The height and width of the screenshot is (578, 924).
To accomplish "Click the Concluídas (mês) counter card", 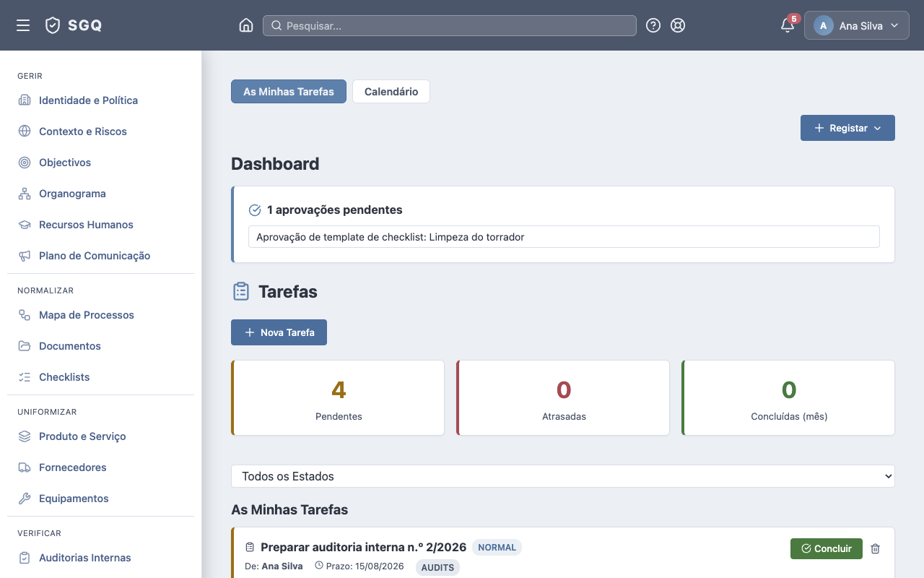I will (x=788, y=398).
